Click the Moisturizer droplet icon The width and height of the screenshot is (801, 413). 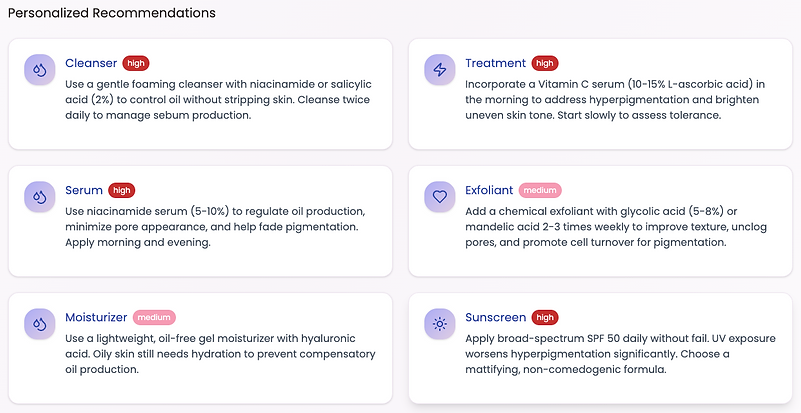pos(39,324)
